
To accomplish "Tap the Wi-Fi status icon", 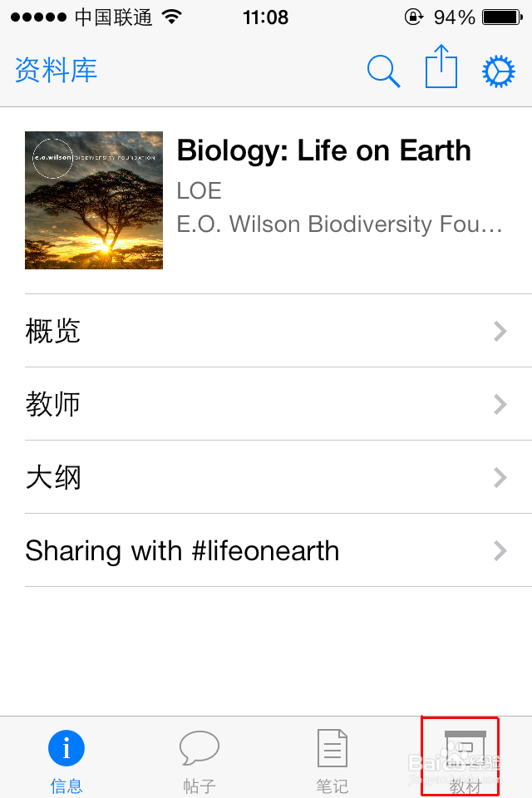I will pyautogui.click(x=172, y=17).
